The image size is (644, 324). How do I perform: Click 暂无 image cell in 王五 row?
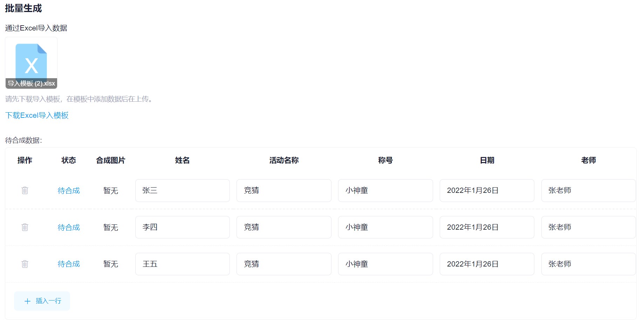tap(111, 264)
